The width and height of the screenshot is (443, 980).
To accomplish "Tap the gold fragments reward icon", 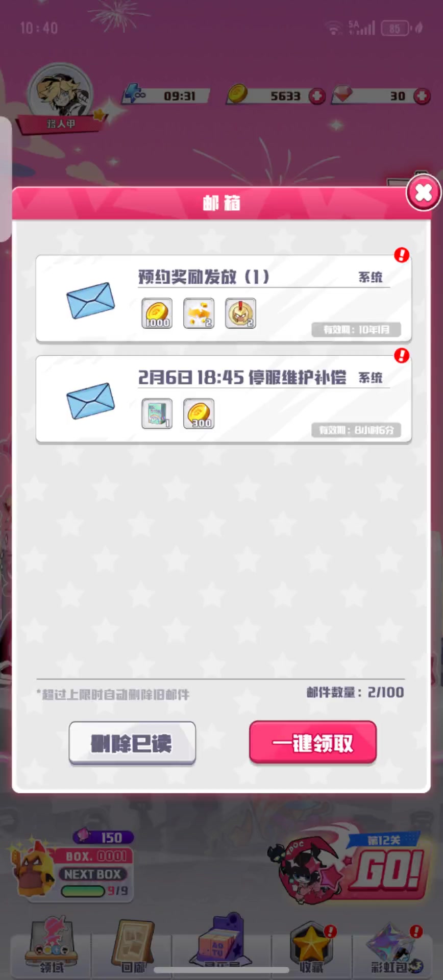I will coord(199,313).
